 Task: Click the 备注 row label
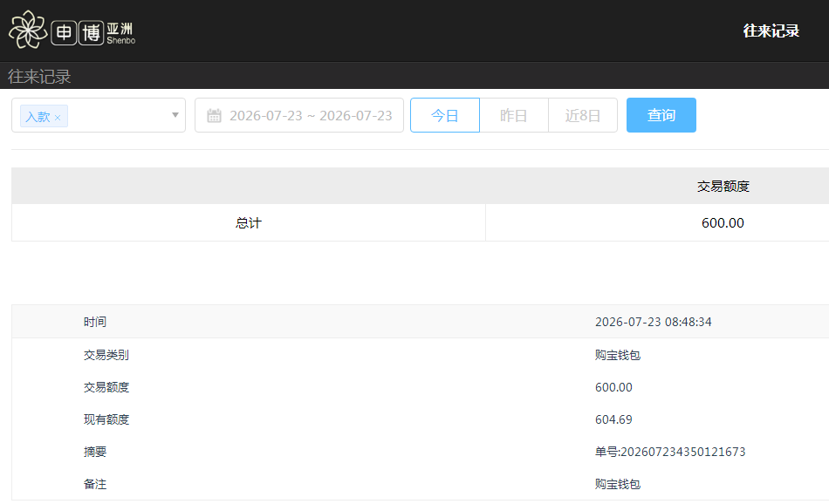95,484
